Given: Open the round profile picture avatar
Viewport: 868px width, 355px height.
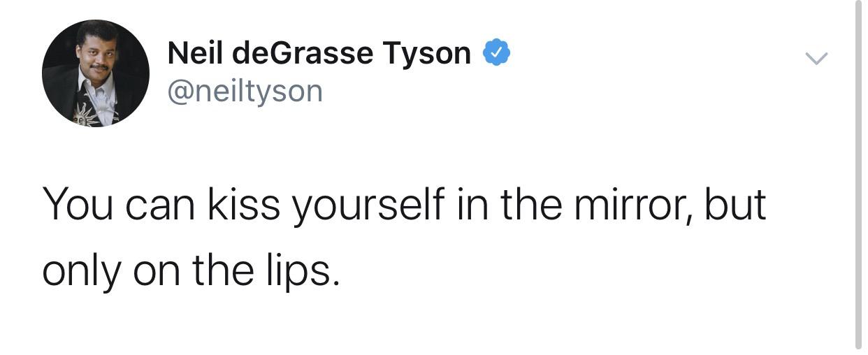Looking at the screenshot, I should point(96,73).
